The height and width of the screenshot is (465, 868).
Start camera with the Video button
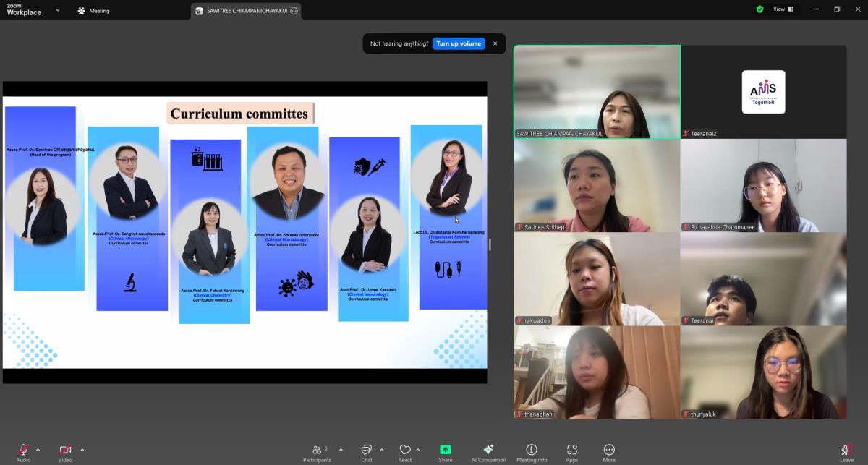[65, 452]
